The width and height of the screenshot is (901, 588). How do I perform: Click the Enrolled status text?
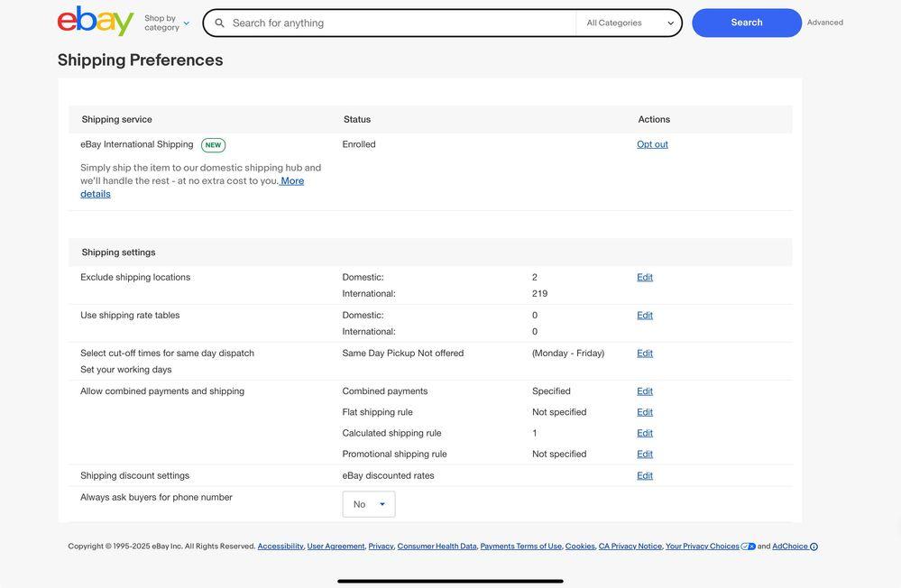(x=359, y=144)
